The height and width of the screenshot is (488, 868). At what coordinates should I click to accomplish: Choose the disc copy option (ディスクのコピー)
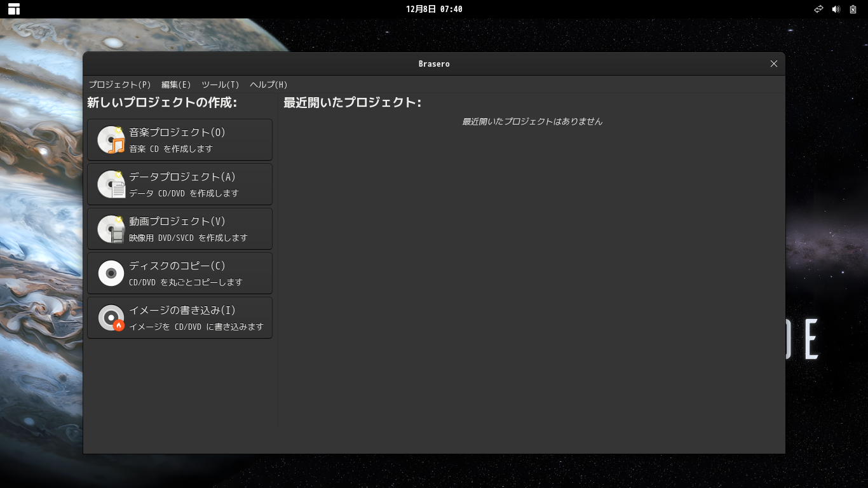pos(180,273)
